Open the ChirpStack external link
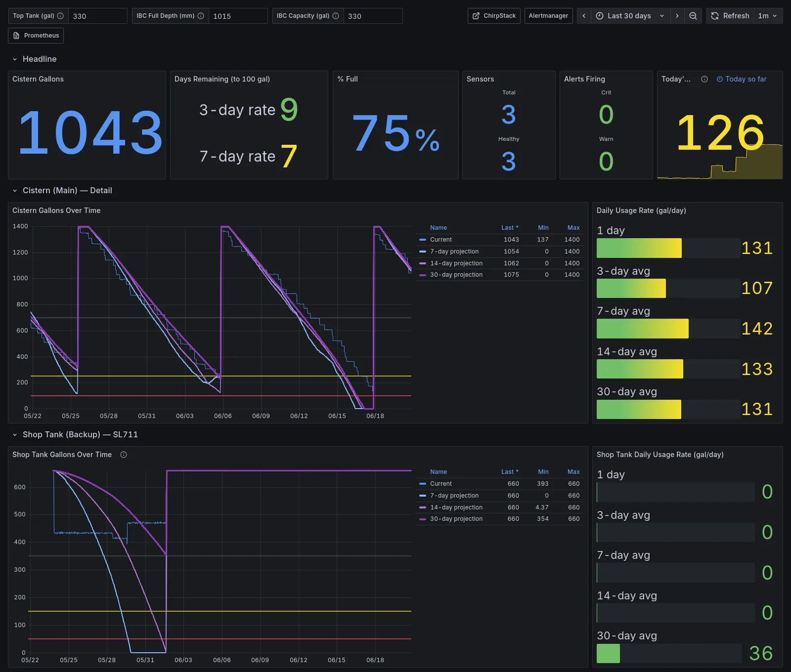This screenshot has height=672, width=791. 494,16
